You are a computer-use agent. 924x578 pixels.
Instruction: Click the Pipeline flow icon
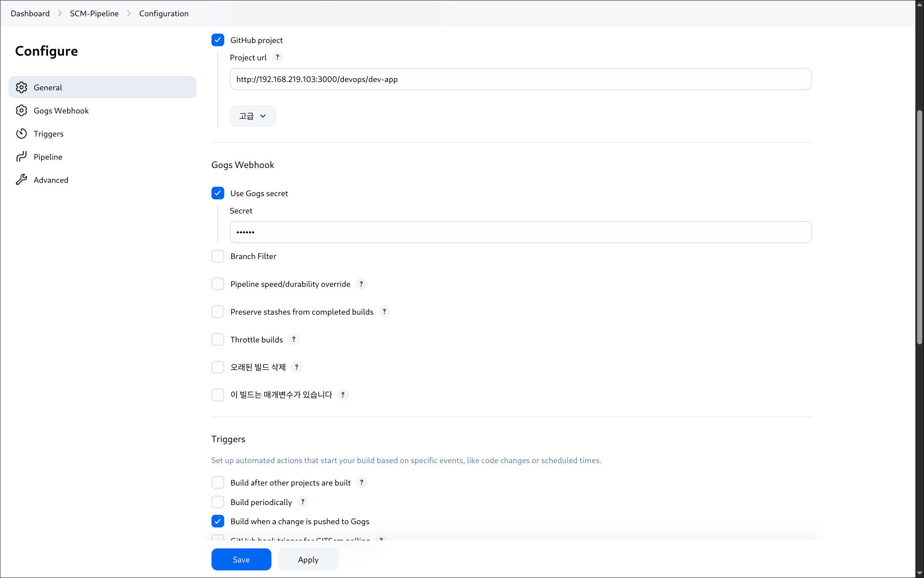pyautogui.click(x=21, y=157)
